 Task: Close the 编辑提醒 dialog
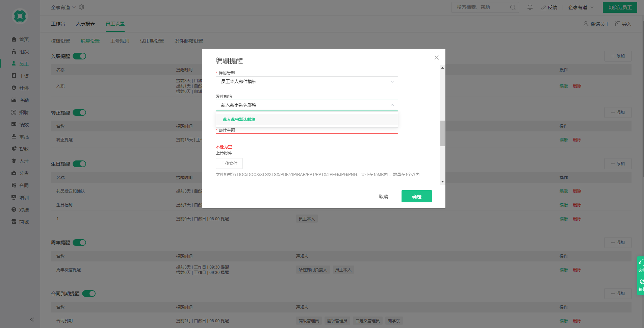pos(437,58)
